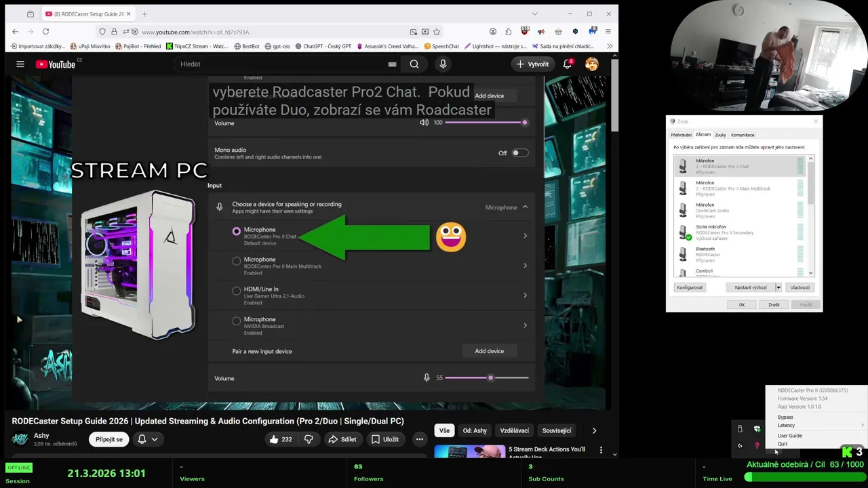Open notification bell dropdown next to Připojit se
Screen dimensions: 868x488
click(148, 439)
